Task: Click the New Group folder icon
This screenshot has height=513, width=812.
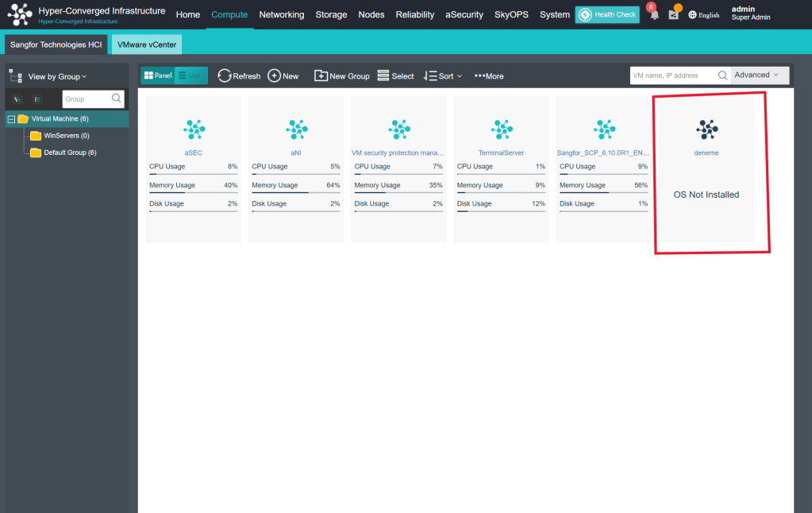Action: click(321, 75)
